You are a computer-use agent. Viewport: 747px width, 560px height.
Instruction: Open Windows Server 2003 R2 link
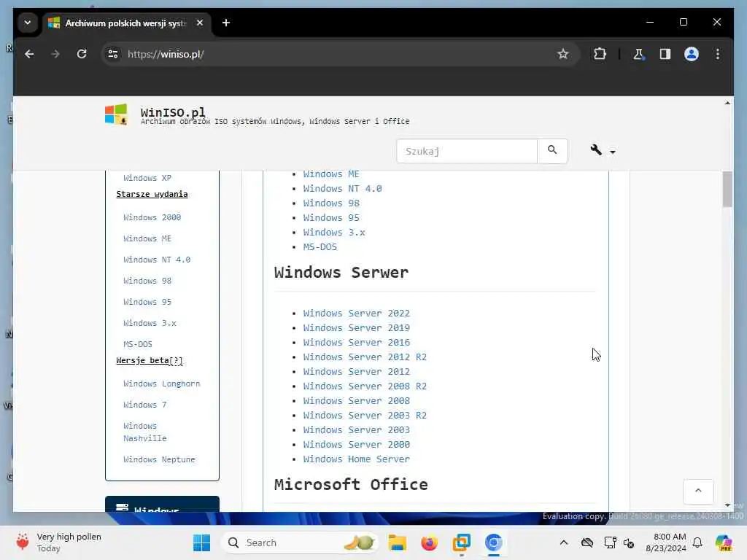click(365, 415)
